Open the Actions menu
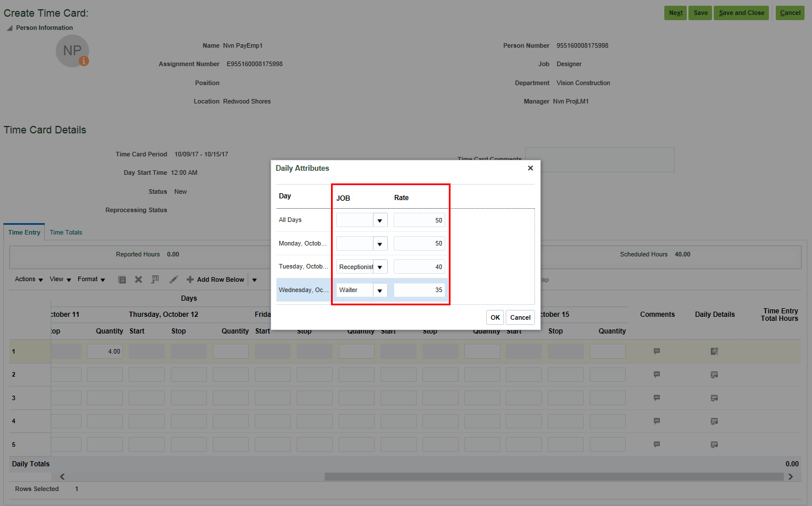Viewport: 812px width, 506px height. click(25, 279)
